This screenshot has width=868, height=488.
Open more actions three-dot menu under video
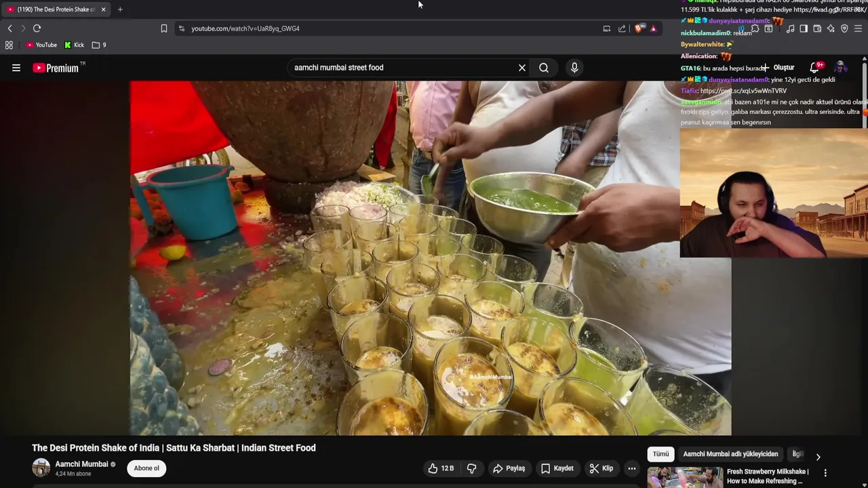pos(632,468)
